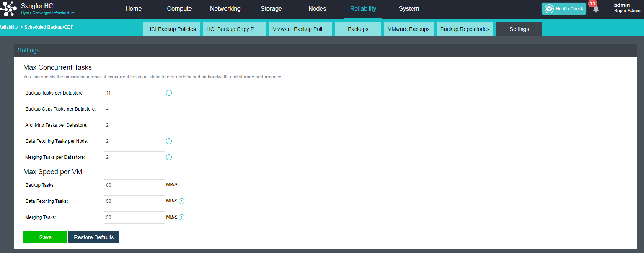Viewport: 644px width, 253px height.
Task: Click info icon next to Data Fetching Tasks speed
Action: point(182,201)
